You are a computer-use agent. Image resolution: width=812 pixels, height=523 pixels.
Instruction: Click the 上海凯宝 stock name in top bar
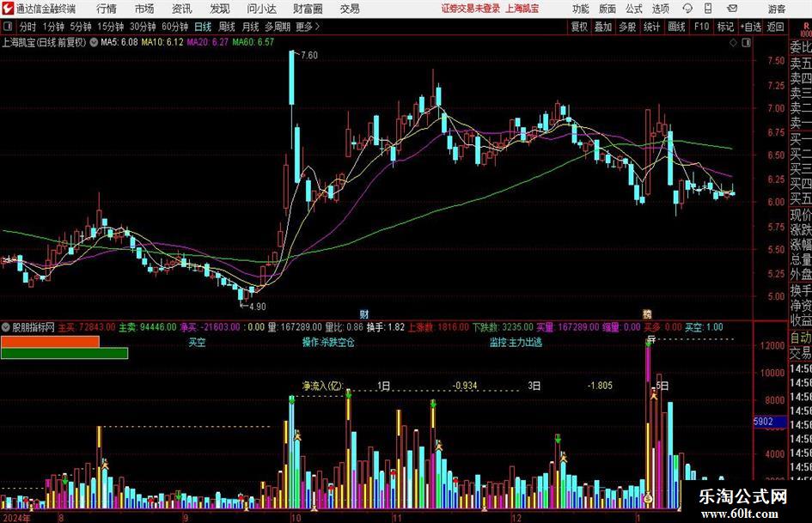pyautogui.click(x=522, y=9)
